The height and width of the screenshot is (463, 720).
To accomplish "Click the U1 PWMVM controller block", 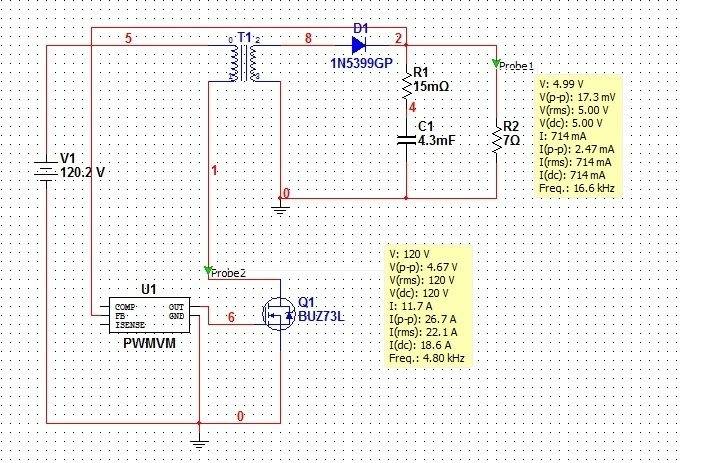I will [149, 315].
